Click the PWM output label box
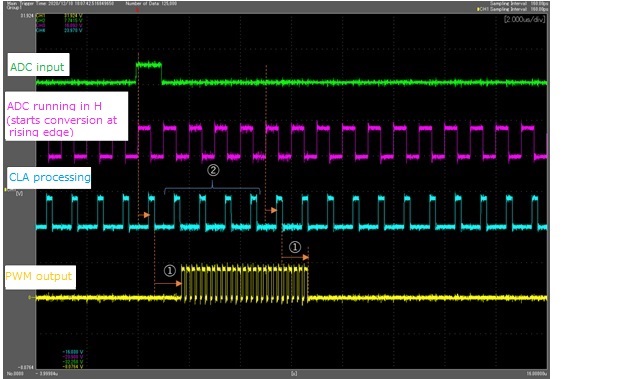Screen dimensions: 617x379 [40, 277]
